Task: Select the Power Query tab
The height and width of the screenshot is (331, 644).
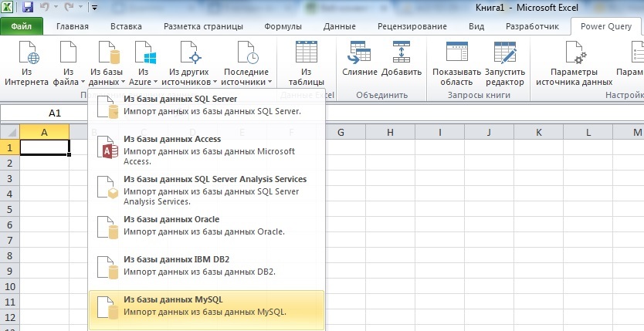Action: [x=606, y=26]
